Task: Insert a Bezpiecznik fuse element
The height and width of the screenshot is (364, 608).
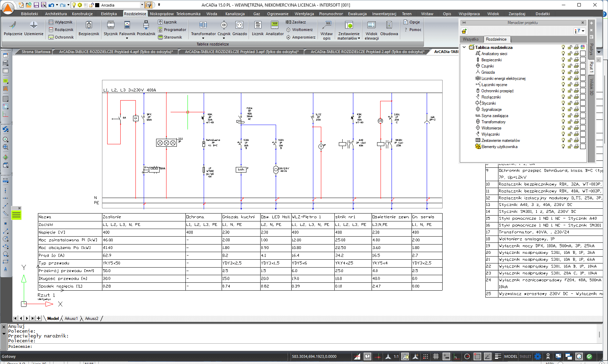Action: click(x=89, y=29)
